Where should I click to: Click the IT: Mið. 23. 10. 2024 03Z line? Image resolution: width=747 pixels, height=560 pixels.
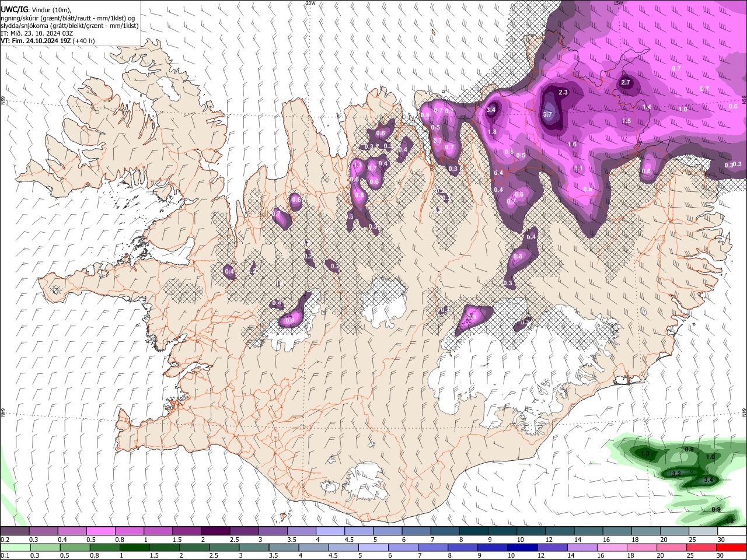37,33
